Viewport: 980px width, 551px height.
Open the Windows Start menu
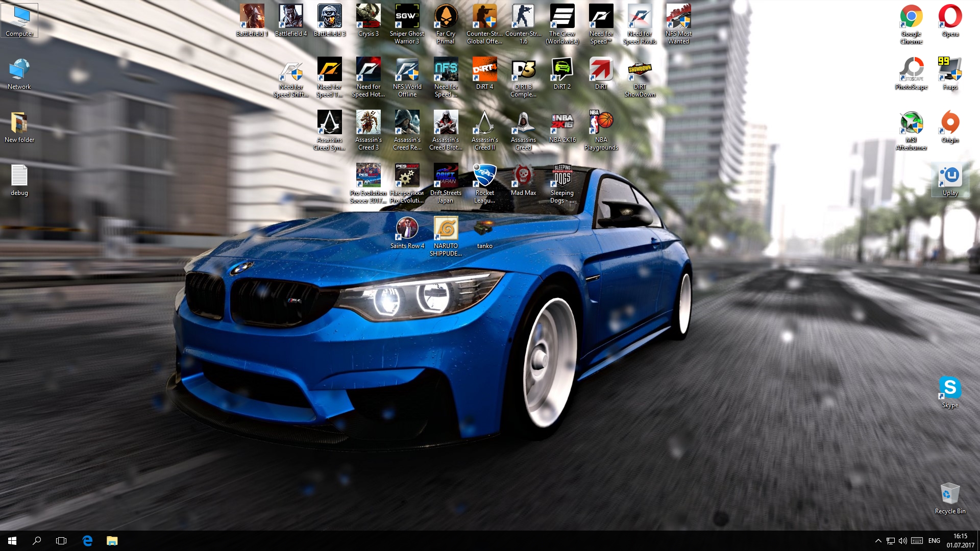12,541
